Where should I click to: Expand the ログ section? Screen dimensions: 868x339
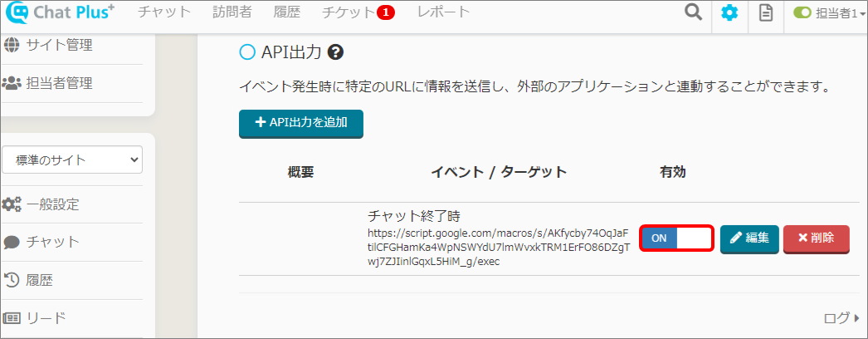[x=841, y=317]
